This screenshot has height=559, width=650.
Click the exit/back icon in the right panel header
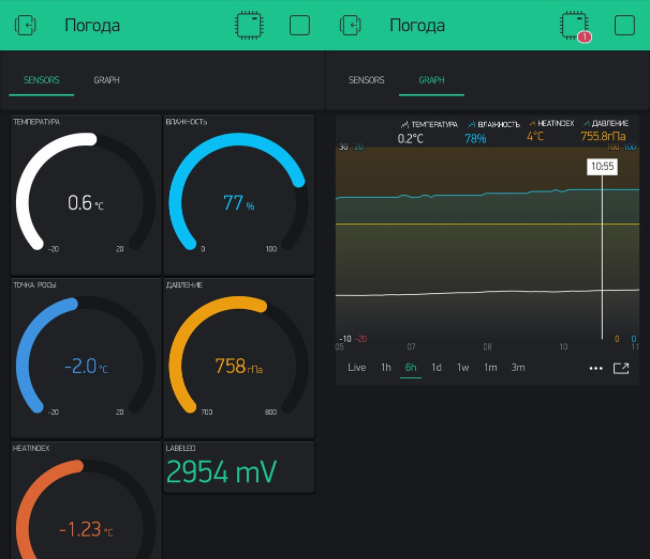point(350,25)
